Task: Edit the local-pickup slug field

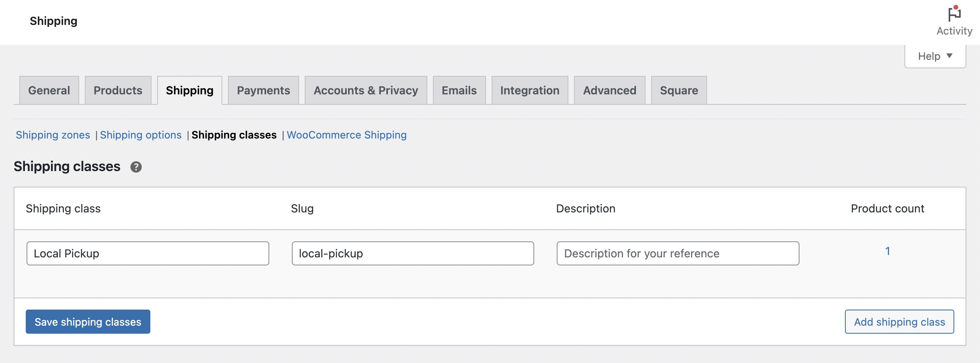Action: pos(413,253)
